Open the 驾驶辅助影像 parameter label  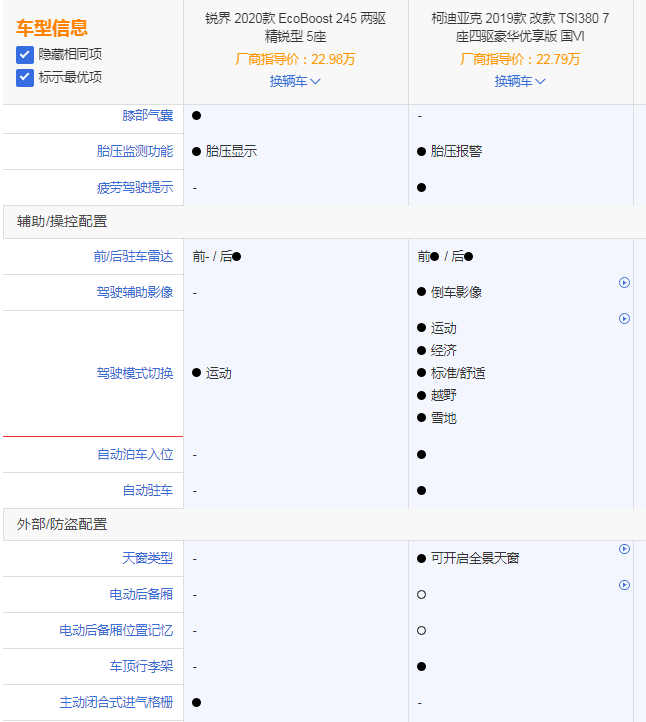(x=135, y=292)
